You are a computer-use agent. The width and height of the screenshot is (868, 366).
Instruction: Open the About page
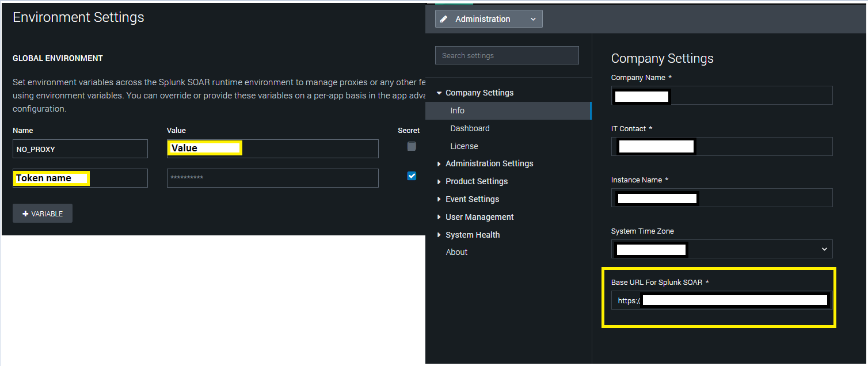click(x=456, y=252)
